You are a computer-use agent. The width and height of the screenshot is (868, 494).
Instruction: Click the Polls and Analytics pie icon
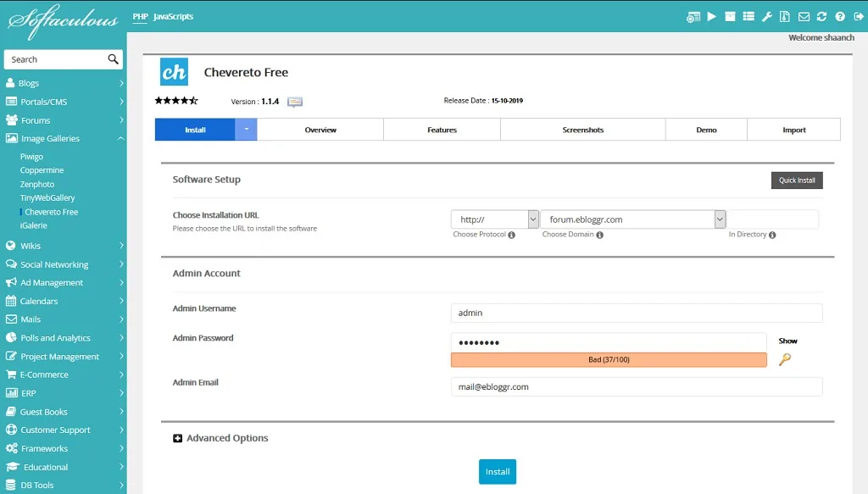[10, 337]
